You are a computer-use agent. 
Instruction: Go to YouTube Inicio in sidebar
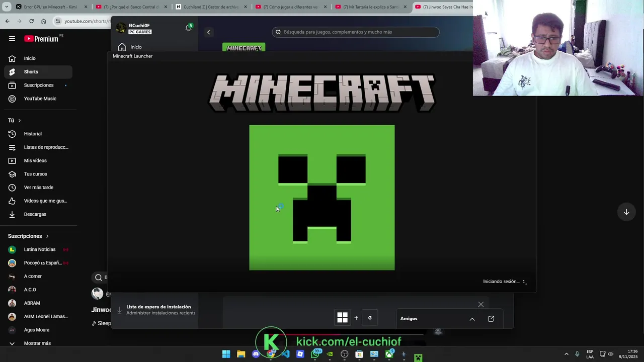click(38, 58)
